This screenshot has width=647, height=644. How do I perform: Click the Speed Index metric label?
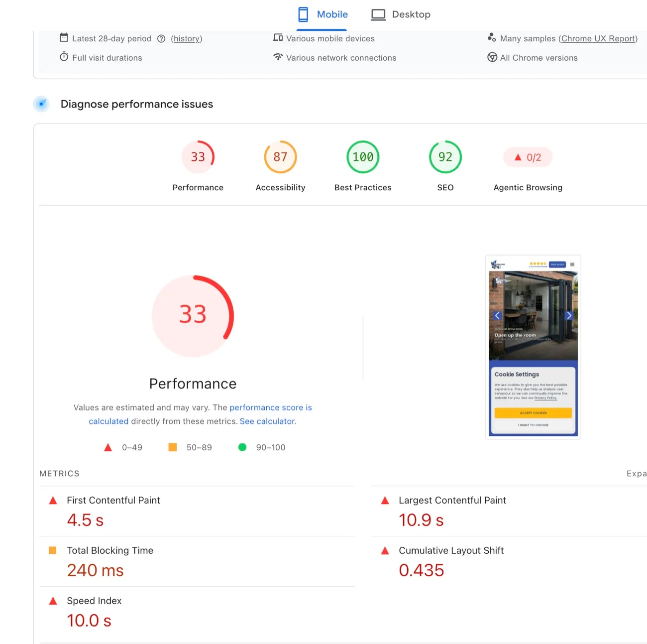94,601
